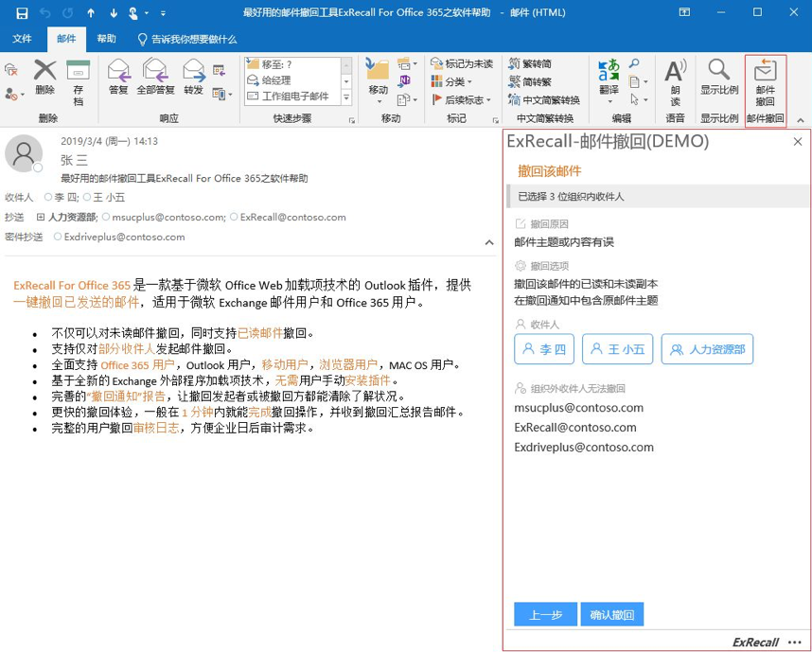Viewport: 812px width, 652px height.
Task: Open 显示比例 zoom dialog
Action: tap(719, 78)
